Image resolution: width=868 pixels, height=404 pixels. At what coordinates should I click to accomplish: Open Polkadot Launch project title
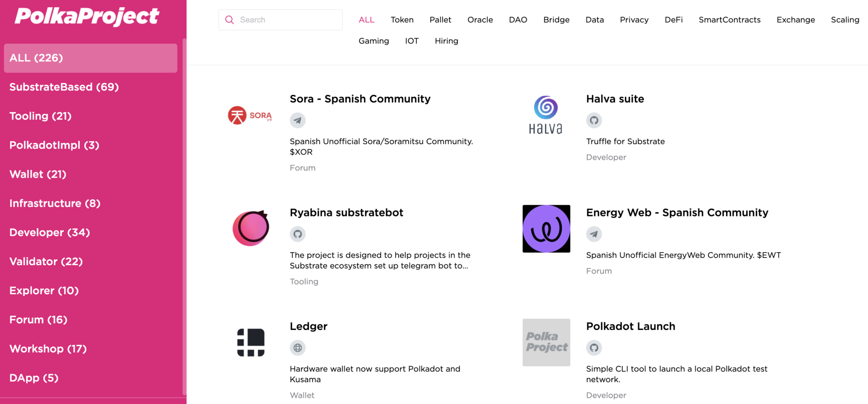pyautogui.click(x=631, y=326)
